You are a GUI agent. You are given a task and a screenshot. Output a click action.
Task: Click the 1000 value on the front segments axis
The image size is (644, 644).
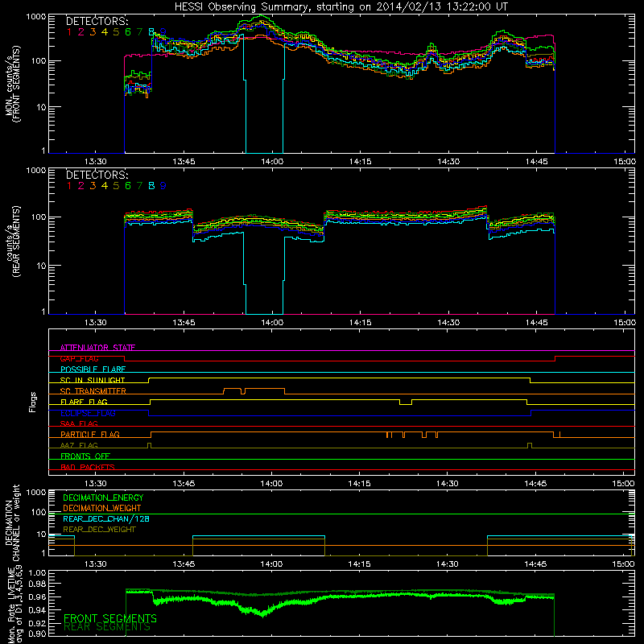point(35,16)
